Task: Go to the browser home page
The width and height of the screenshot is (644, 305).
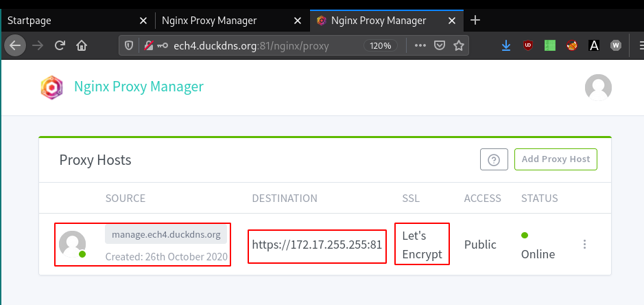Action: click(81, 46)
